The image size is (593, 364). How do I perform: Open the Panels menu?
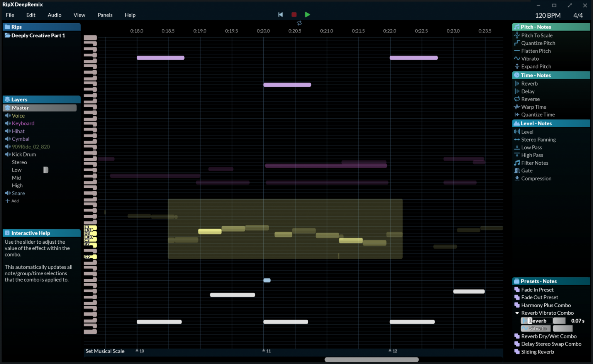click(105, 15)
